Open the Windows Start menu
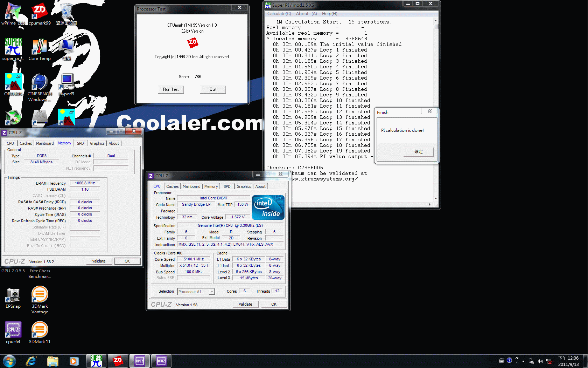588x368 pixels. pos(9,361)
